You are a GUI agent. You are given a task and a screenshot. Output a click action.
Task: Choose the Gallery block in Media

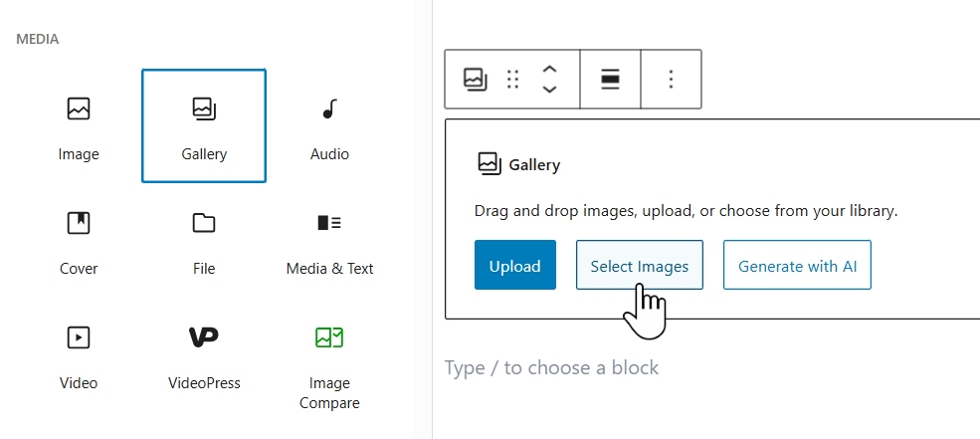(x=204, y=125)
